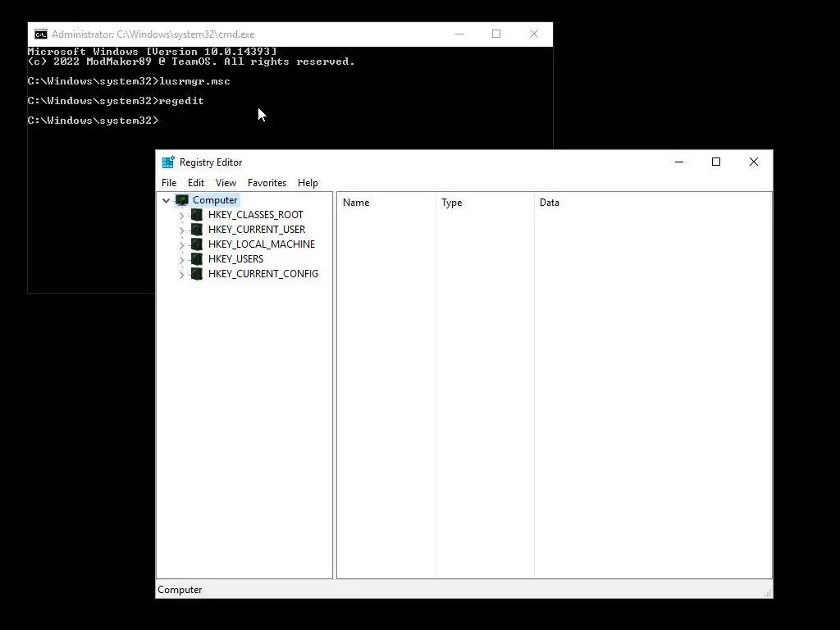The height and width of the screenshot is (630, 840).
Task: Expand HKEY_CLASSES_ROOT chevron
Action: (x=181, y=216)
